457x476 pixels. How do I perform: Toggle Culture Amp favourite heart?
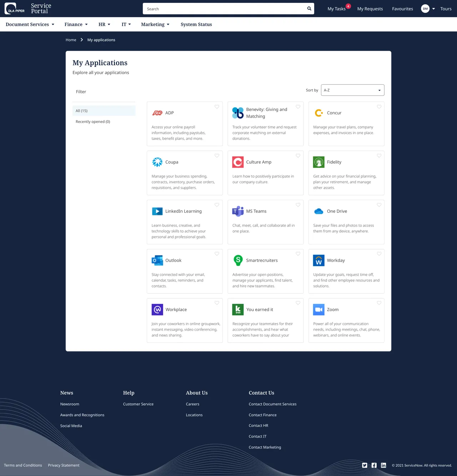(298, 156)
